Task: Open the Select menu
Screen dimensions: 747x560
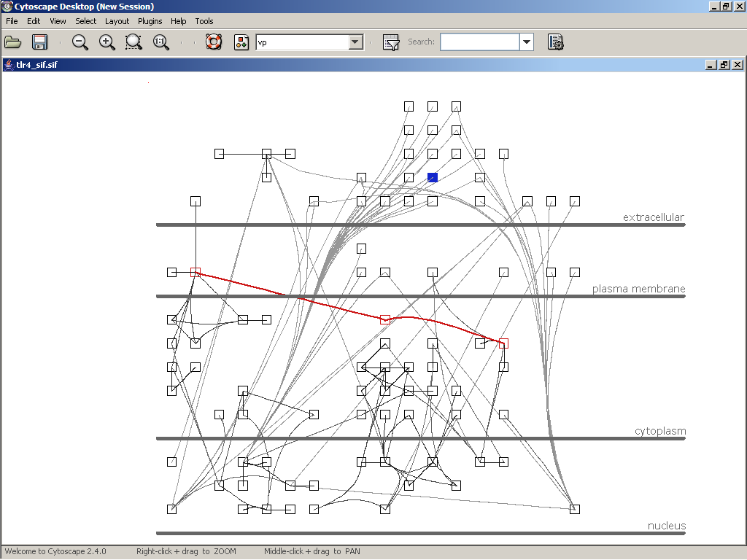Action: [x=85, y=21]
